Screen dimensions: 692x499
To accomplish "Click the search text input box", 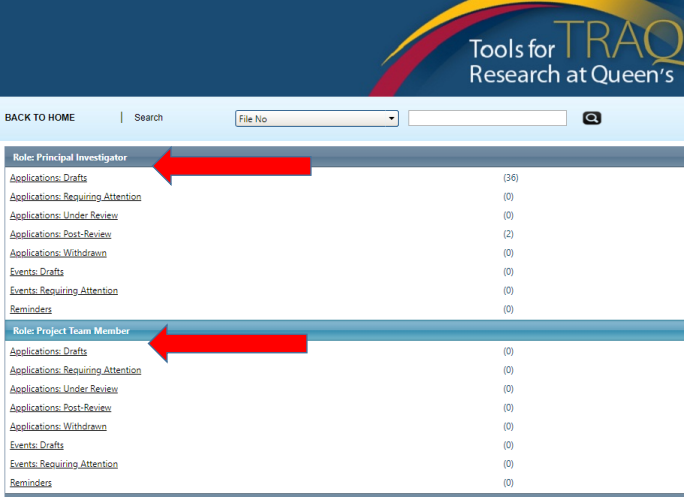I will pyautogui.click(x=487, y=118).
